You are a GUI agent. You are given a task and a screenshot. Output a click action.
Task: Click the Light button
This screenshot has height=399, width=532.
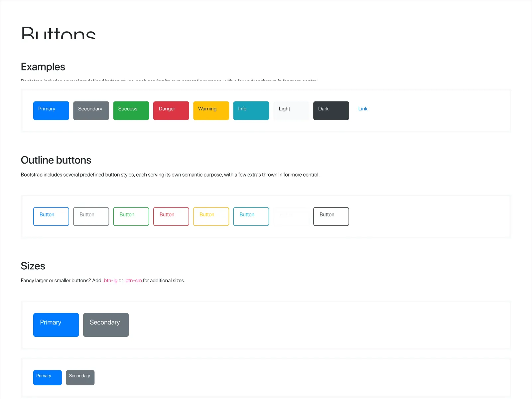(x=291, y=110)
